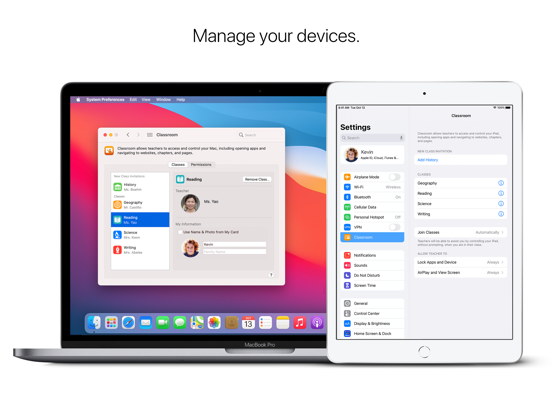Image resolution: width=552 pixels, height=414 pixels.
Task: Select the History class invitation
Action: point(140,187)
